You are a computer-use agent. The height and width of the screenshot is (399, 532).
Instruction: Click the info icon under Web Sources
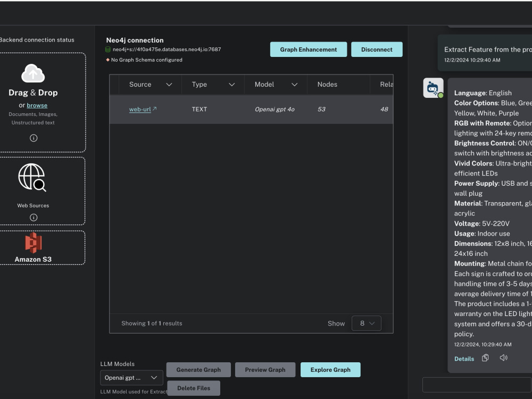pyautogui.click(x=33, y=217)
